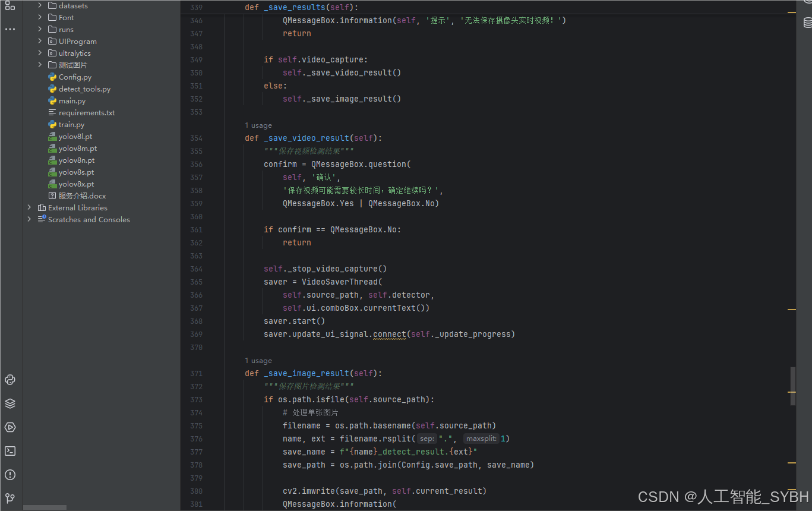
Task: Open the Git version control icon
Action: click(10, 498)
